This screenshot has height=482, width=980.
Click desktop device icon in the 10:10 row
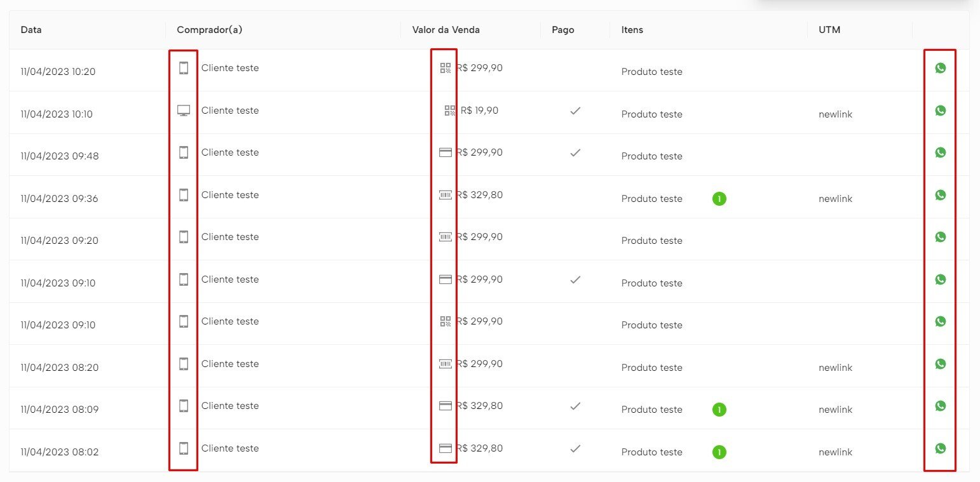click(x=184, y=110)
